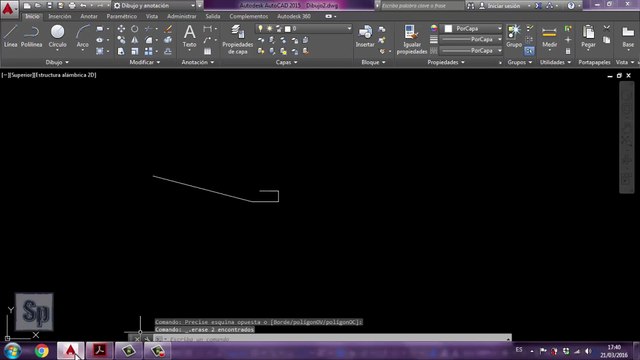Click Igualar propiedades tool
640x360 pixels.
411,39
